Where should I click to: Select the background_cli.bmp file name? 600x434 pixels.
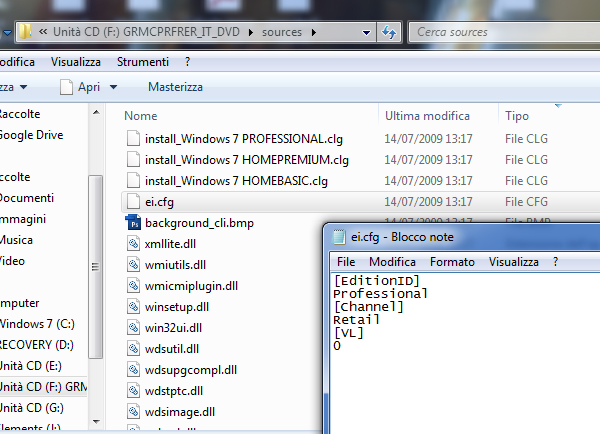click(x=199, y=223)
